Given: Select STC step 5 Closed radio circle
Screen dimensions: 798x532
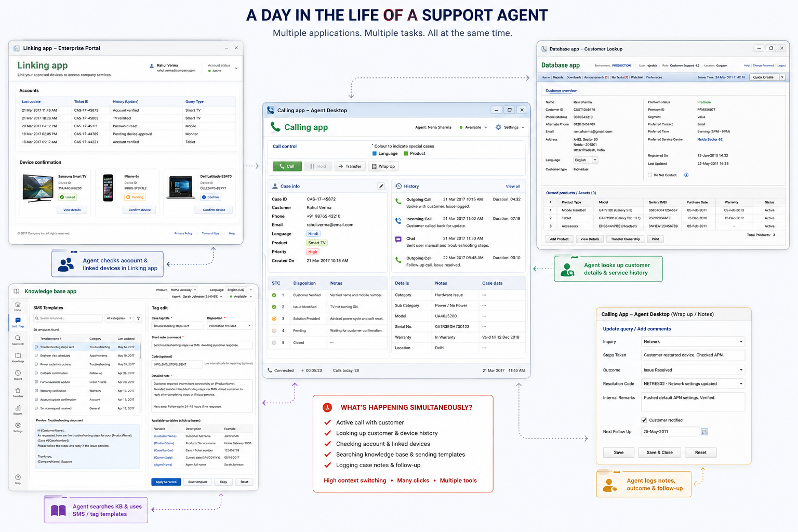Looking at the screenshot, I should point(274,342).
